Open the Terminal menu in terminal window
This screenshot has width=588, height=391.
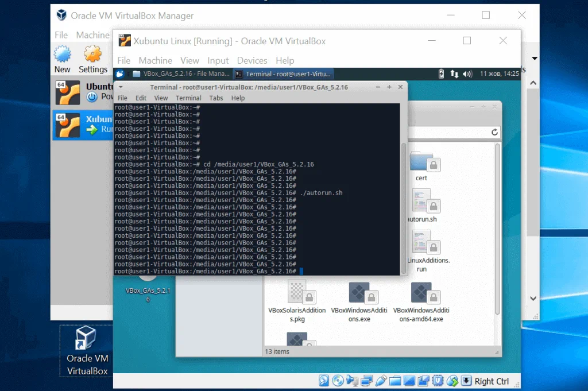coord(188,98)
